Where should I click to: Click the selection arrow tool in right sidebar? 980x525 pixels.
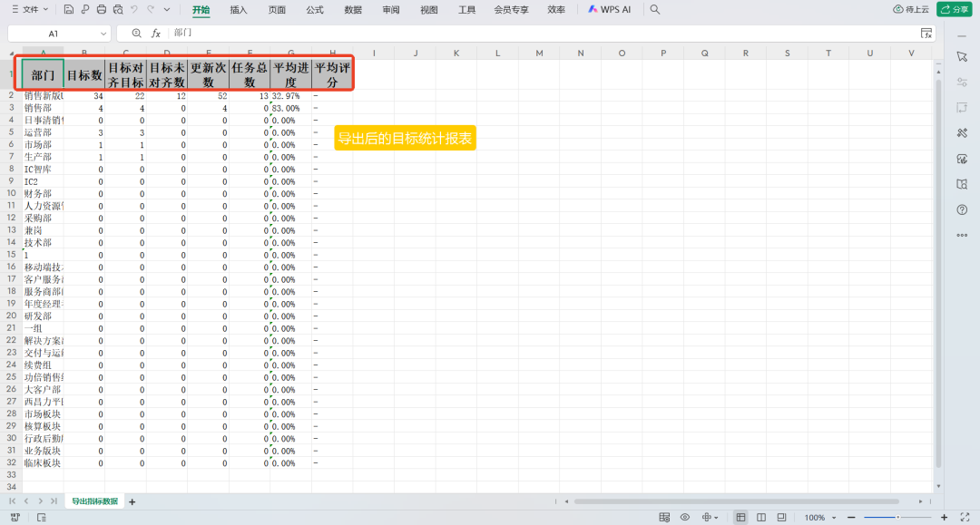[x=962, y=57]
